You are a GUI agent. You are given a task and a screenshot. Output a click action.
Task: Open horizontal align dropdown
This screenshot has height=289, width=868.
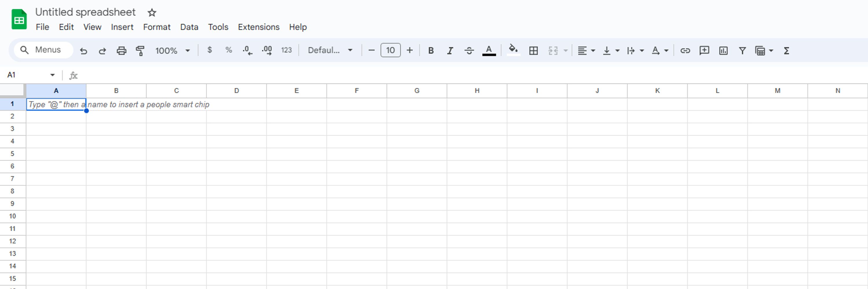586,51
